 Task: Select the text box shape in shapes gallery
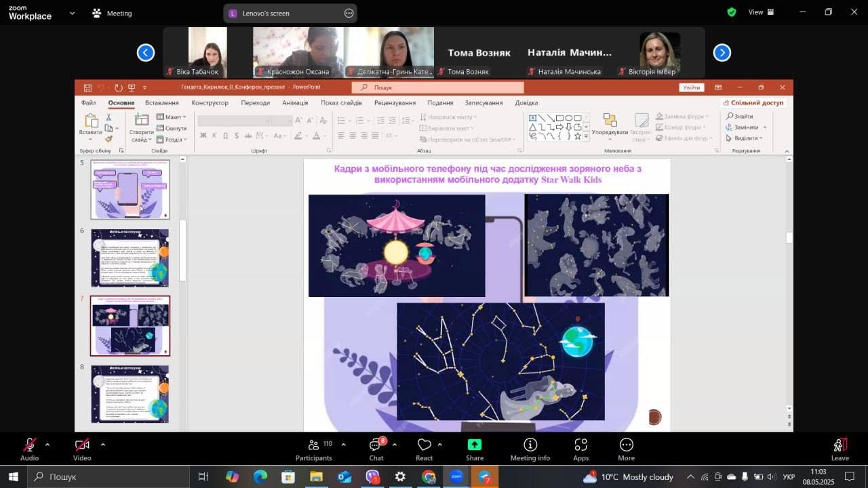click(533, 118)
